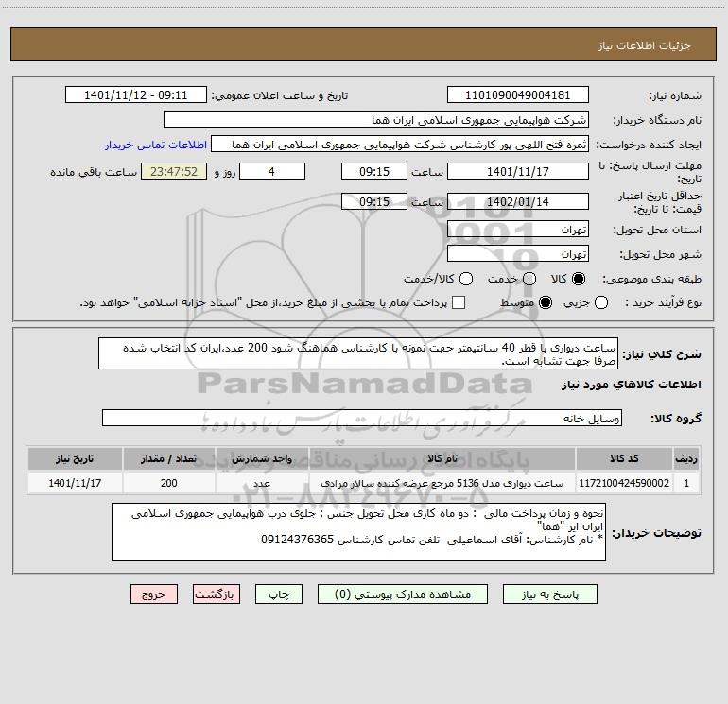This screenshot has width=728, height=704.
Task: Select the کالا radio button
Action: click(579, 279)
